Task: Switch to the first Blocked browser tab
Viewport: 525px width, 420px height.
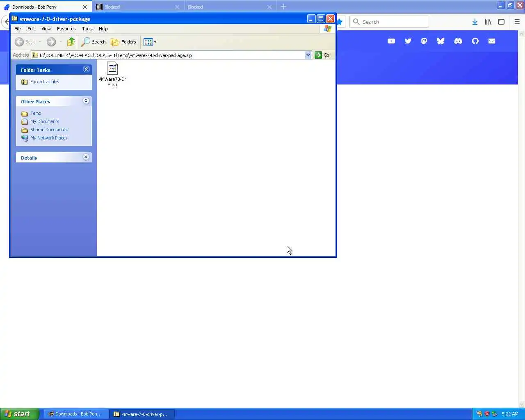Action: 138,7
